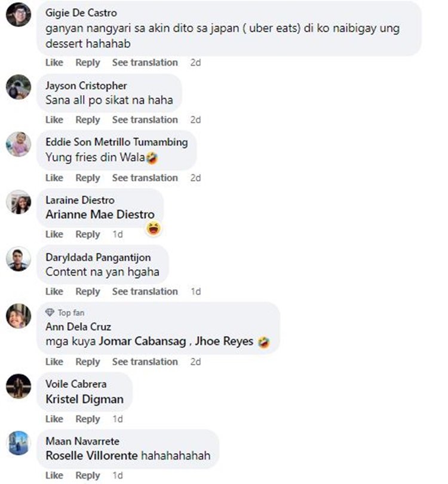Open Jayson Cristopher's avatar
Image resolution: width=448 pixels, height=484 pixels.
(x=19, y=87)
